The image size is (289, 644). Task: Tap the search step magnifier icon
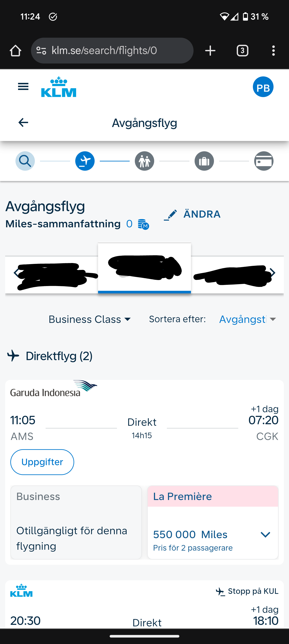click(x=25, y=161)
